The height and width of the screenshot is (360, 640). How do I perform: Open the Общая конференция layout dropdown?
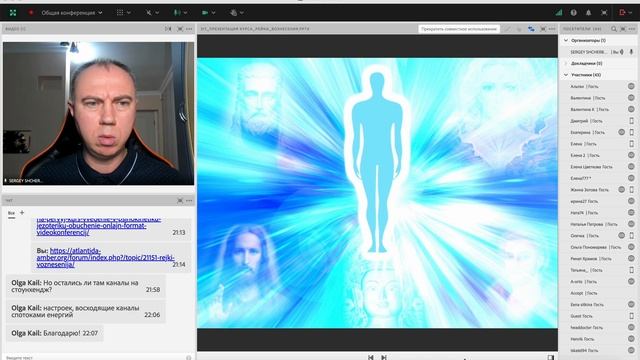pyautogui.click(x=71, y=13)
